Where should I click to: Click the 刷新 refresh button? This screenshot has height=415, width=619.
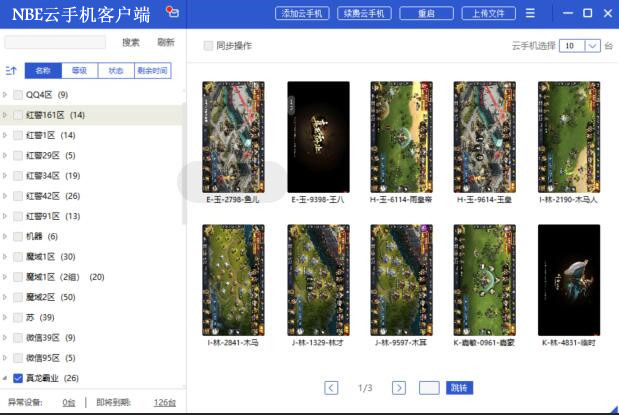pos(166,42)
